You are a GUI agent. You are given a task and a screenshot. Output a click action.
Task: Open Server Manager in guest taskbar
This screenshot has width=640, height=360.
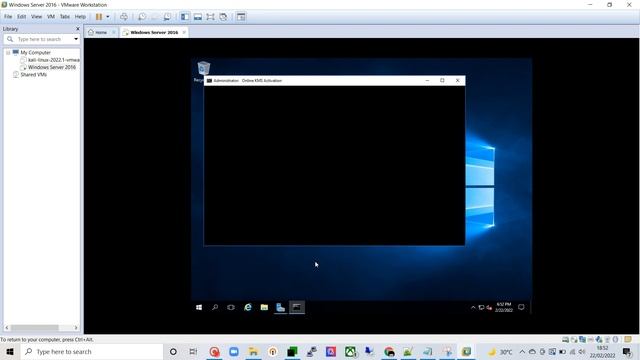tap(280, 307)
